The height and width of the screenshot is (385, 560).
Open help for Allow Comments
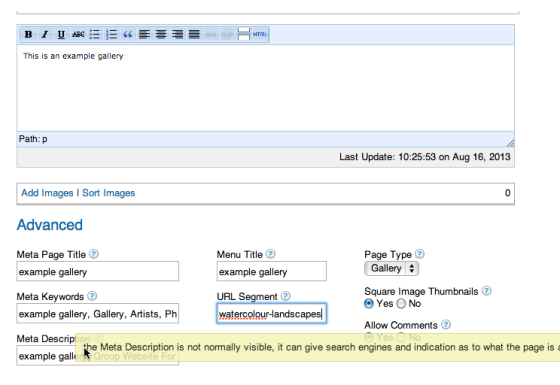pyautogui.click(x=446, y=325)
